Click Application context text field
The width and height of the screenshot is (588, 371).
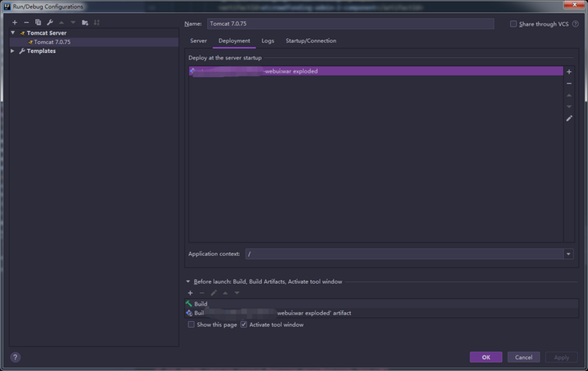tap(404, 254)
